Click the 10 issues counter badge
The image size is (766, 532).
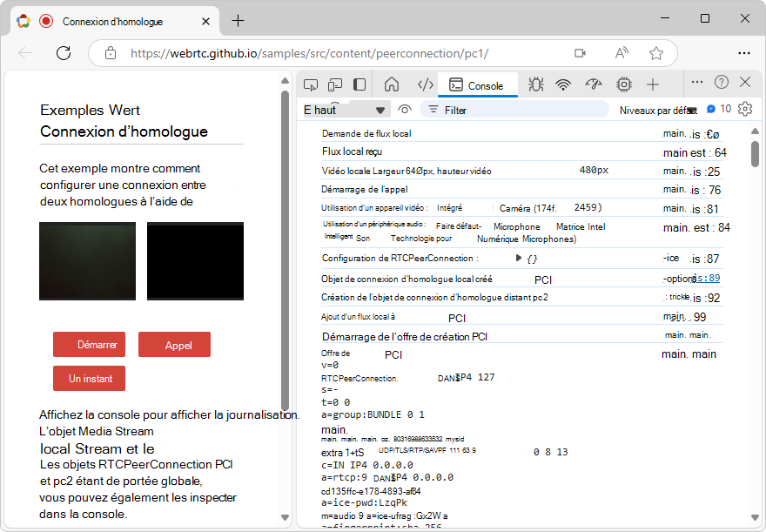pyautogui.click(x=719, y=109)
